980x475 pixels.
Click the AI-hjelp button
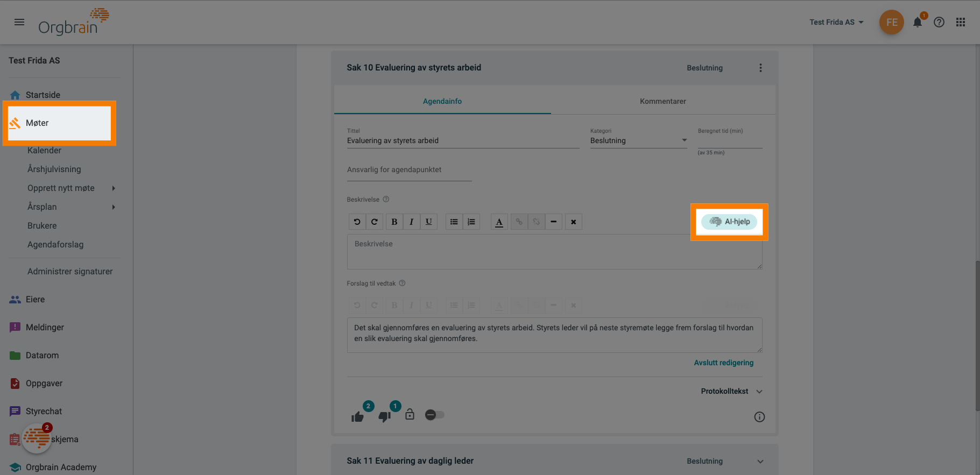coord(729,222)
